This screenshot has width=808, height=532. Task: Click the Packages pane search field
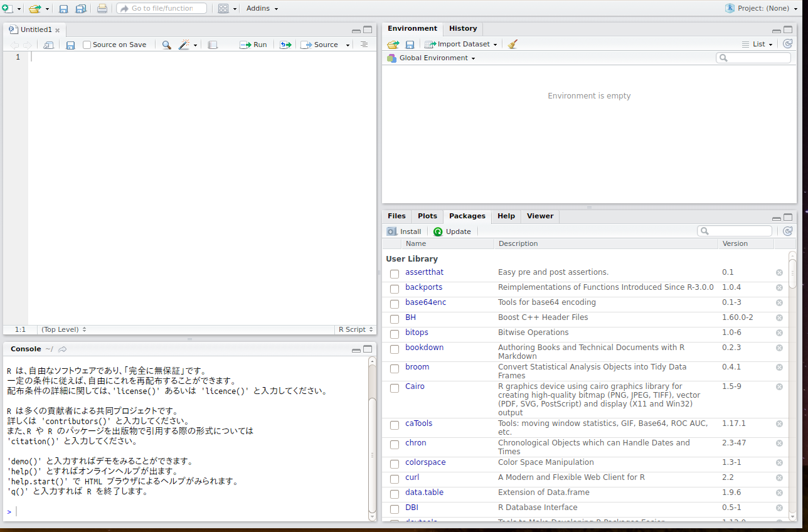click(x=734, y=231)
